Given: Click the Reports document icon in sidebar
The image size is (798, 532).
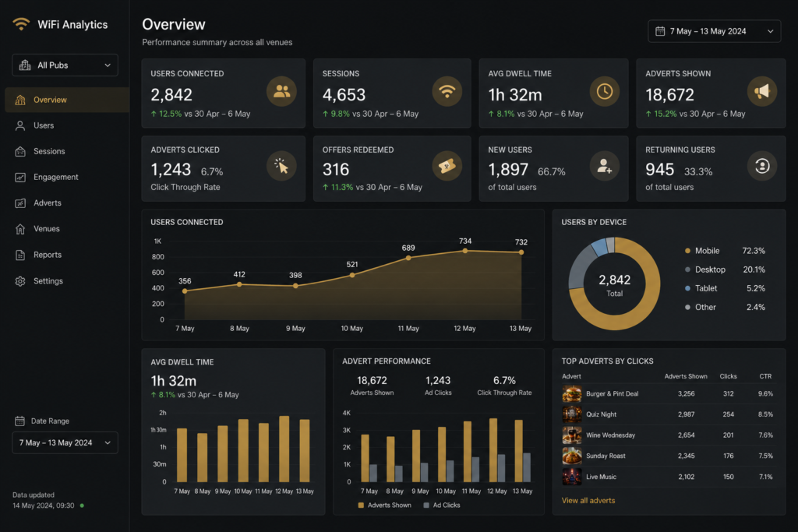Looking at the screenshot, I should pos(20,255).
